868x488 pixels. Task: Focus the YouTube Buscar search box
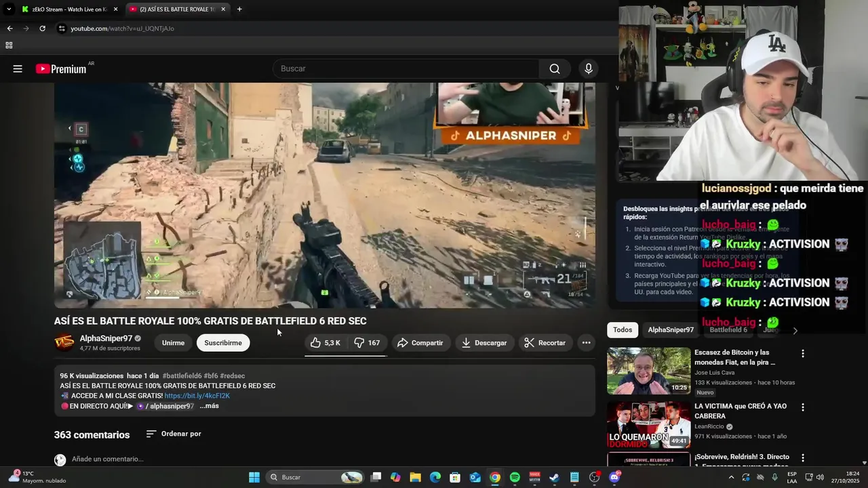(x=406, y=68)
